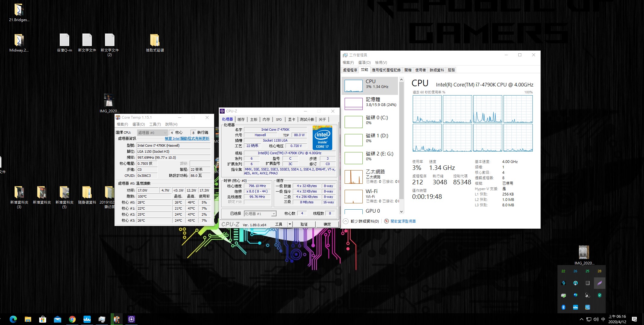This screenshot has height=325, width=644.
Task: Switch to 詳細資料 tab in Task Manager
Action: [x=437, y=70]
